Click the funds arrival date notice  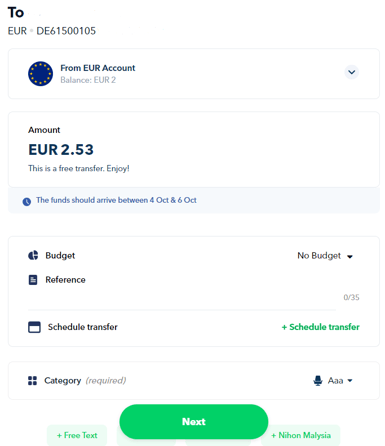116,200
